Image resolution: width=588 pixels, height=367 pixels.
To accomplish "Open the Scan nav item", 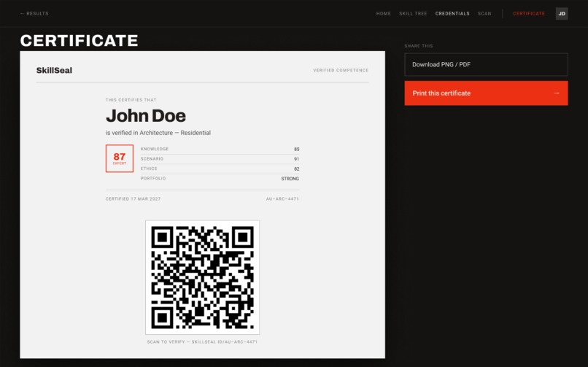I will [x=484, y=13].
